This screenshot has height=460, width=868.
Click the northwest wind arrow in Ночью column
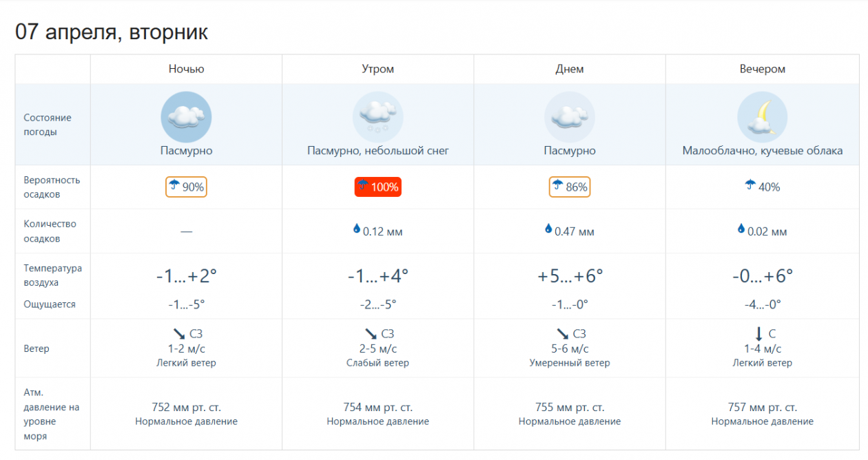click(x=178, y=334)
